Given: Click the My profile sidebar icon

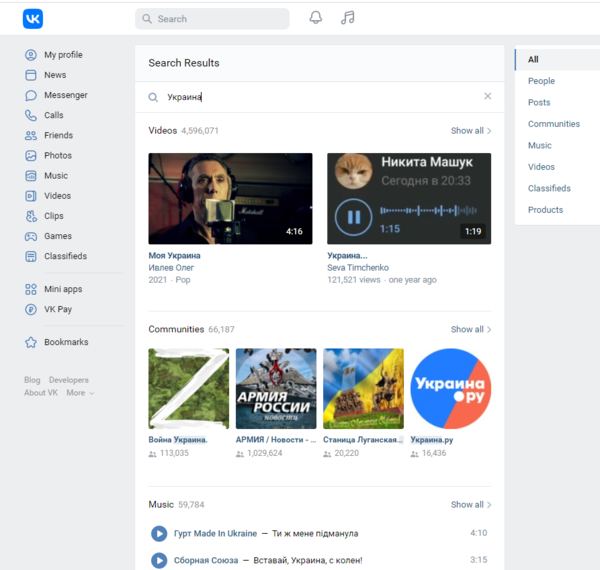Looking at the screenshot, I should click(31, 55).
